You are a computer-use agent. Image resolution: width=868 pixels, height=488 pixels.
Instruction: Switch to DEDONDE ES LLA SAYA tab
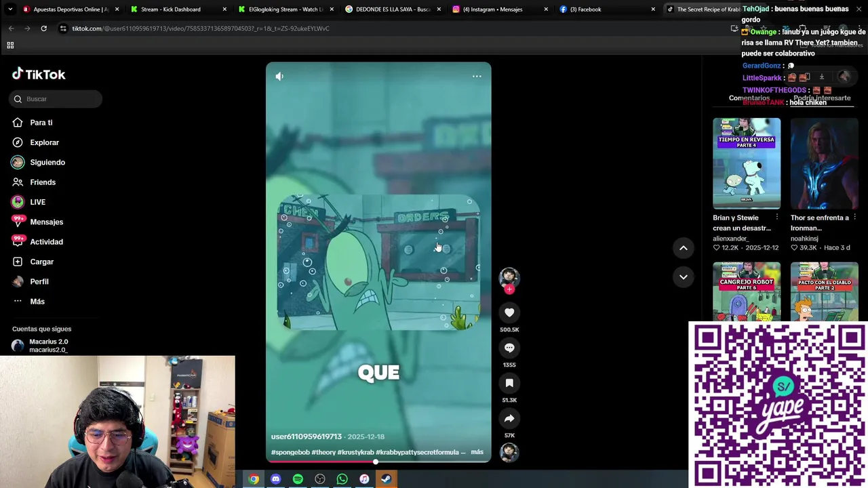(x=393, y=9)
